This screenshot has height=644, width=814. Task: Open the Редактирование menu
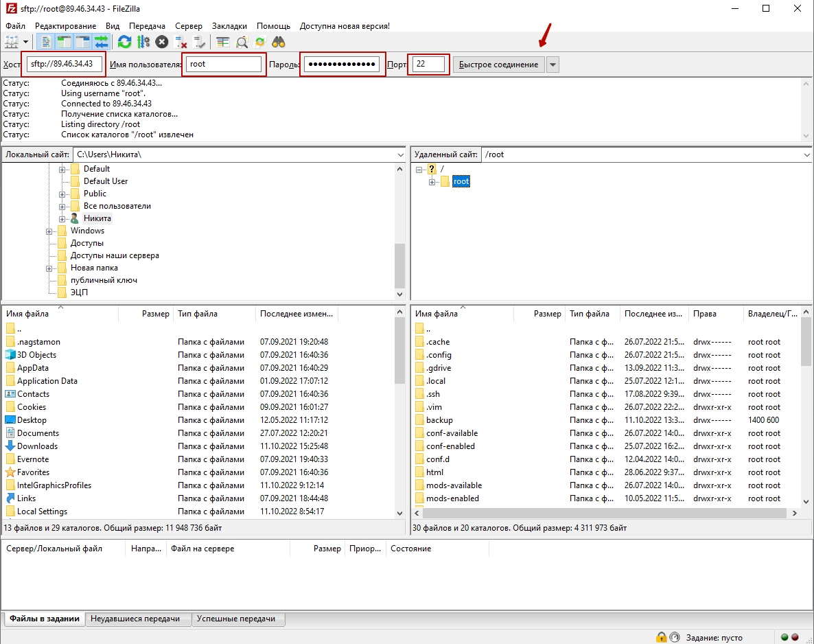(x=65, y=26)
